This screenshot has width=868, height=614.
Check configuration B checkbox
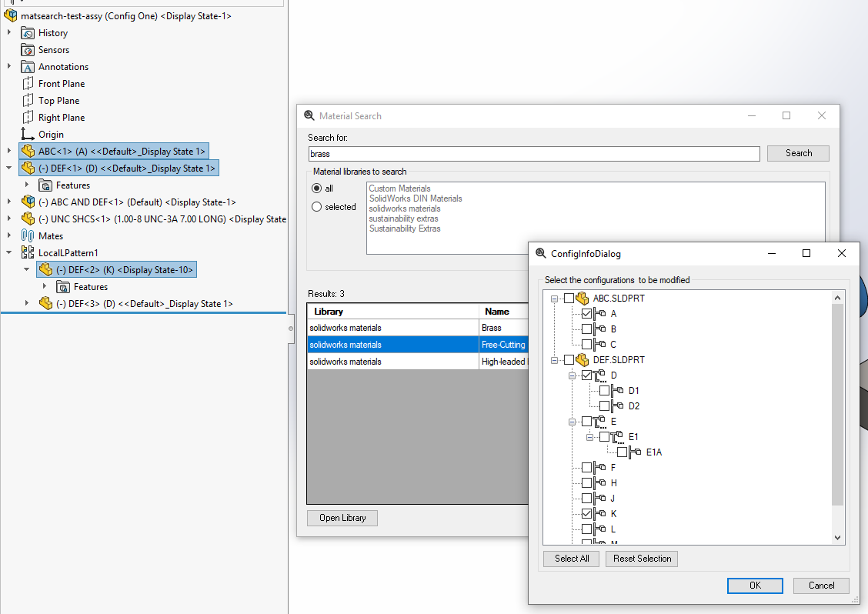[x=587, y=329]
